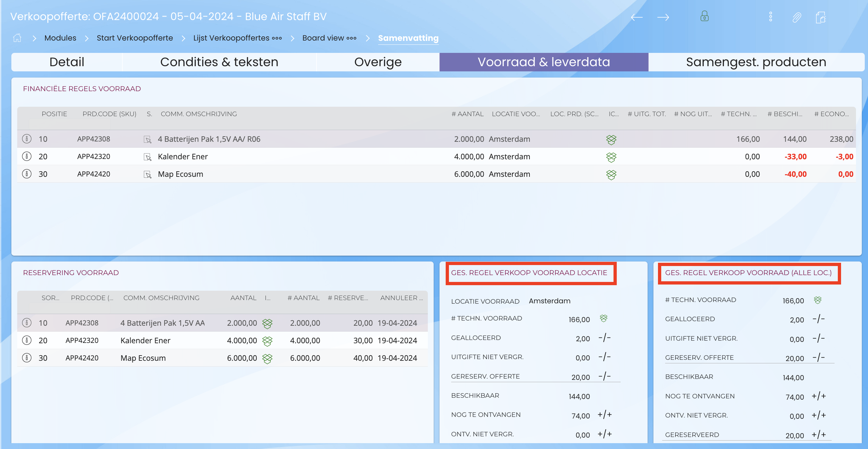Screen dimensions: 868x449
Task: Click # TECHN. column header
Action: [738, 114]
